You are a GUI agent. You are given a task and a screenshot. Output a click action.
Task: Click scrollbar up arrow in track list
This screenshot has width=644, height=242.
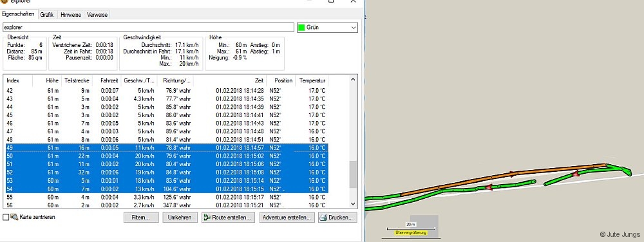pyautogui.click(x=353, y=79)
